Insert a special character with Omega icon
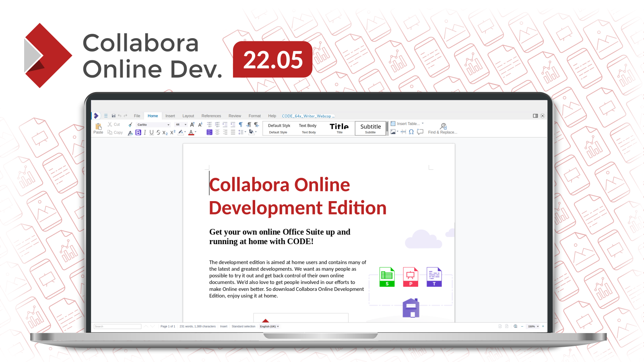The height and width of the screenshot is (362, 644). (411, 132)
